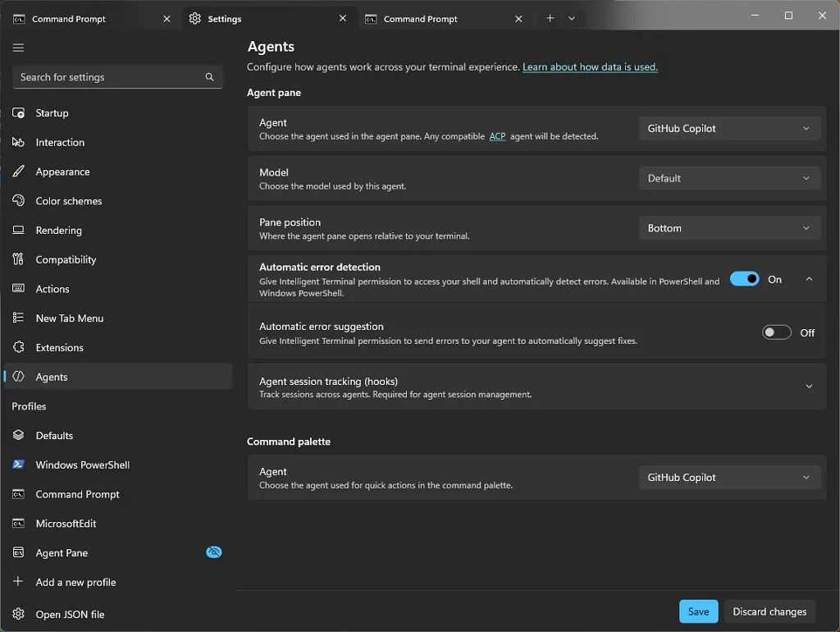This screenshot has width=840, height=632.
Task: Switch to the first Command Prompt tab
Action: pyautogui.click(x=91, y=19)
